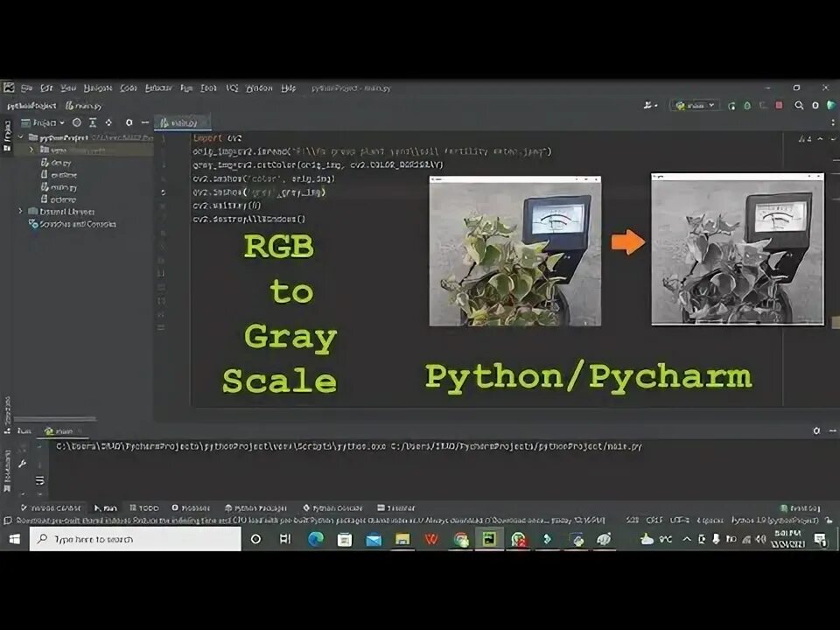
Task: Toggle soft-wrap icon in Run panel
Action: point(39,480)
